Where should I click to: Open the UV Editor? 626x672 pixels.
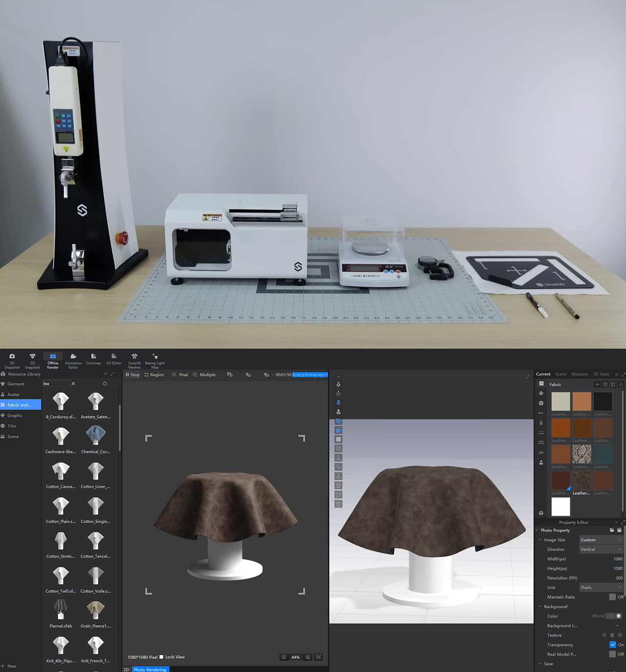[x=113, y=359]
